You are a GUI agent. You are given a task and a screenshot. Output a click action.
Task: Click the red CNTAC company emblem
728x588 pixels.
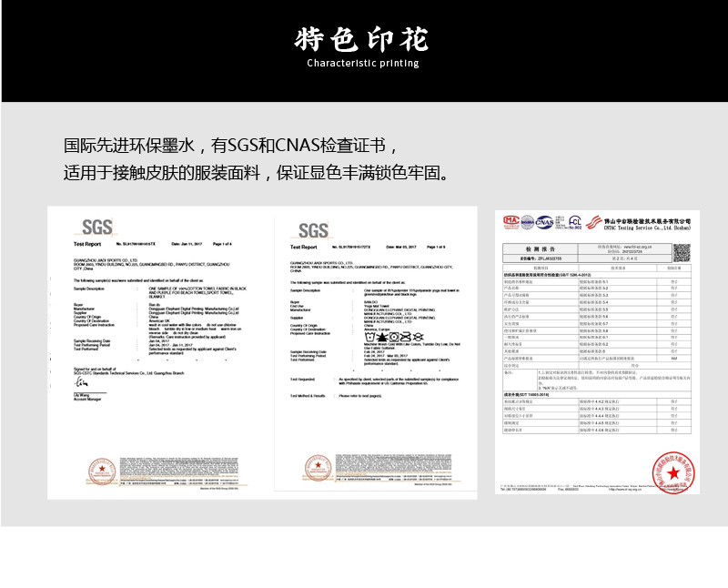coord(593,222)
